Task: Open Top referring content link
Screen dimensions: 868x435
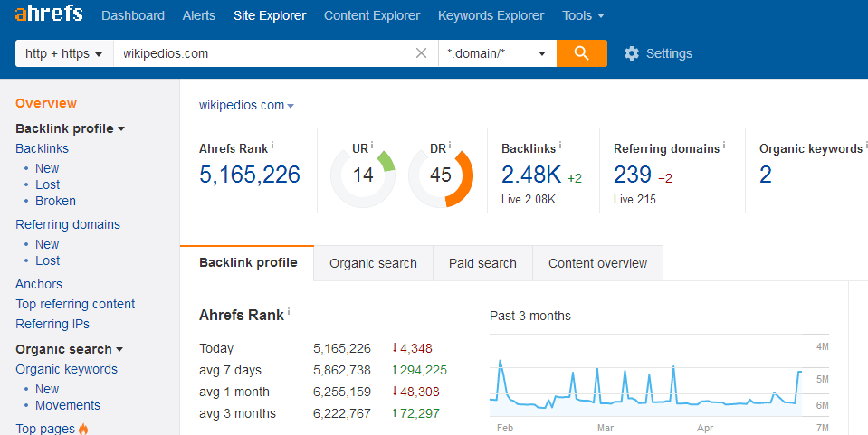Action: (x=75, y=304)
